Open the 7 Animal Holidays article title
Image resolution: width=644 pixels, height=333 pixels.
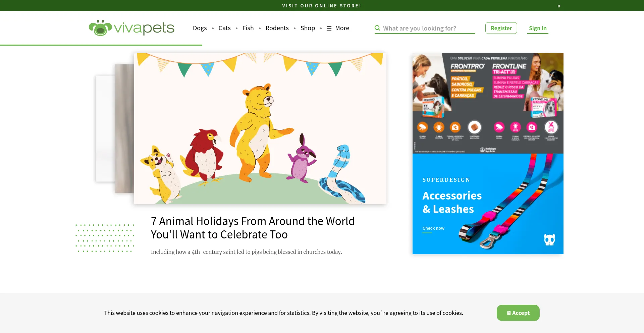tap(253, 228)
